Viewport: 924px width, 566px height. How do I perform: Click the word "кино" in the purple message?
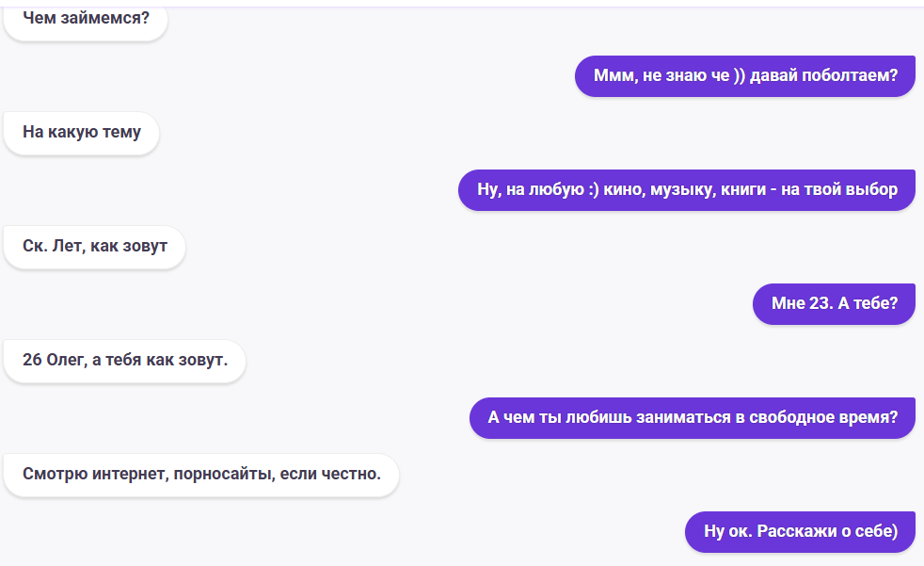click(621, 190)
